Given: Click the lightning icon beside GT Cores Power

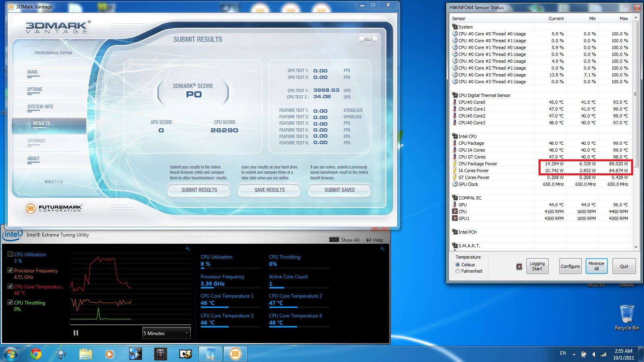Looking at the screenshot, I should 455,177.
